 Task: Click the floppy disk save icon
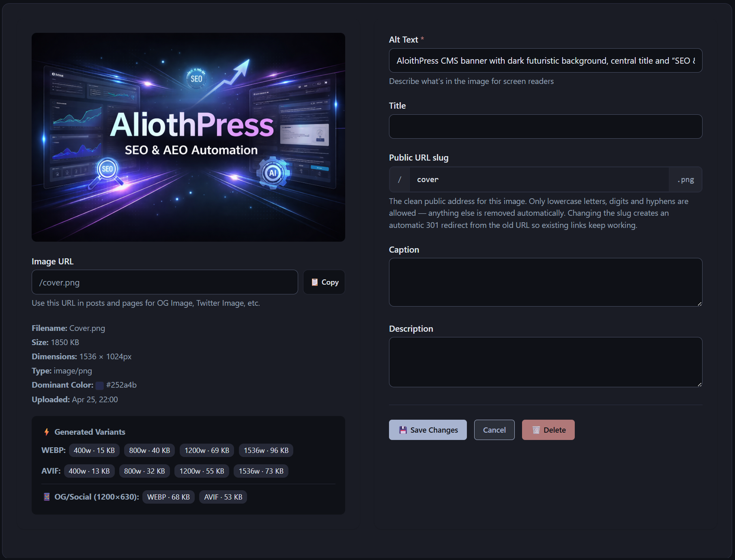[x=403, y=430]
